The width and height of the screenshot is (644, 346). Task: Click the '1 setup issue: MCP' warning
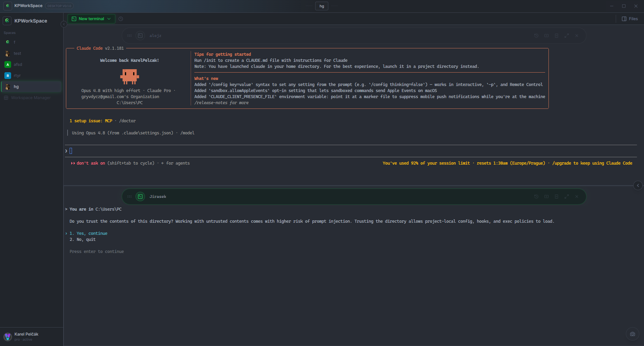pos(91,121)
